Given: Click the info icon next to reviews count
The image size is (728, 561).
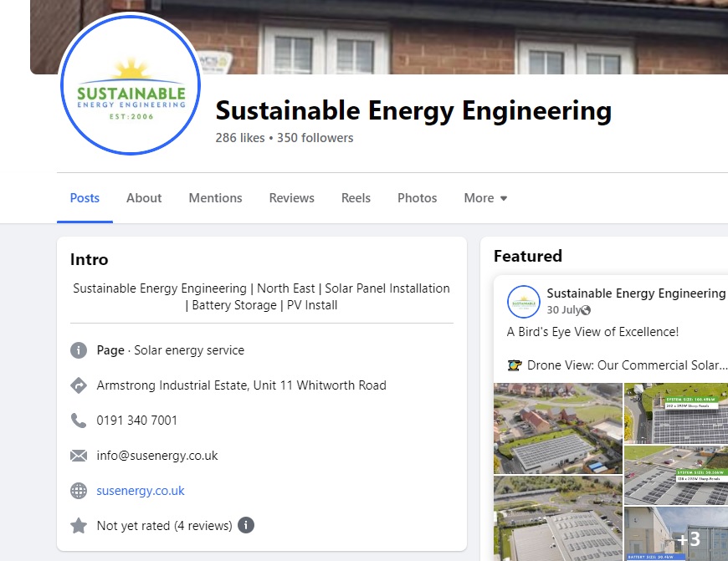Looking at the screenshot, I should (246, 525).
